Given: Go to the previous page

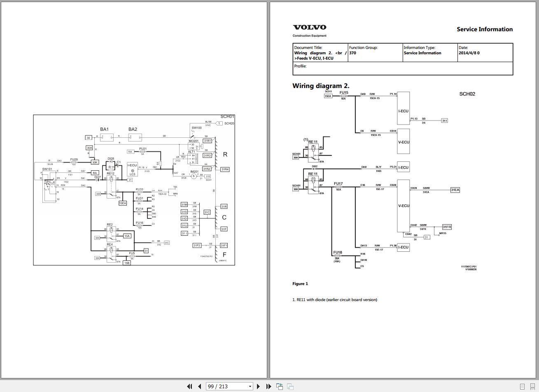Looking at the screenshot, I should 200,386.
